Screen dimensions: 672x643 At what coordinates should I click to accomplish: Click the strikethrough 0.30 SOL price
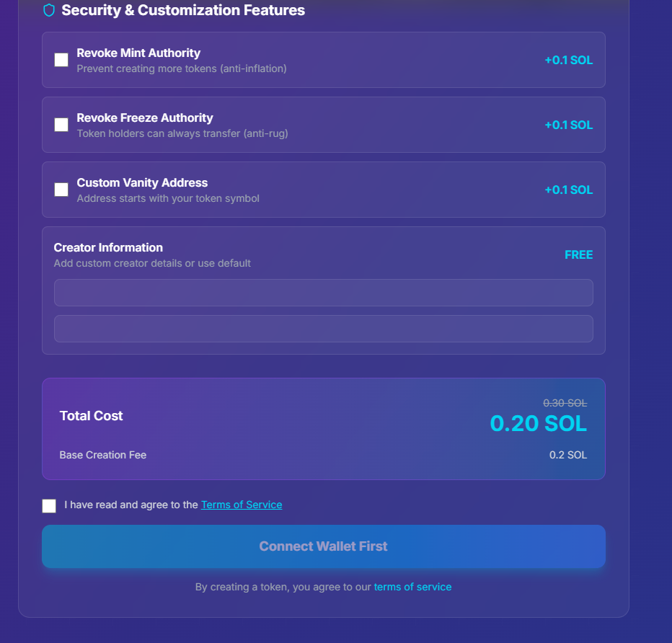(565, 403)
